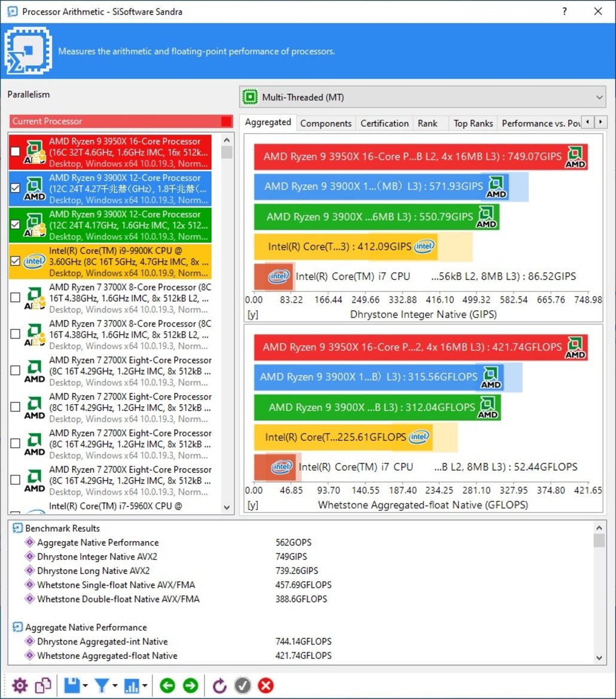Click AMD logo on the 421.74GFLOPS bar
Viewport: 616px width, 699px height.
[575, 348]
